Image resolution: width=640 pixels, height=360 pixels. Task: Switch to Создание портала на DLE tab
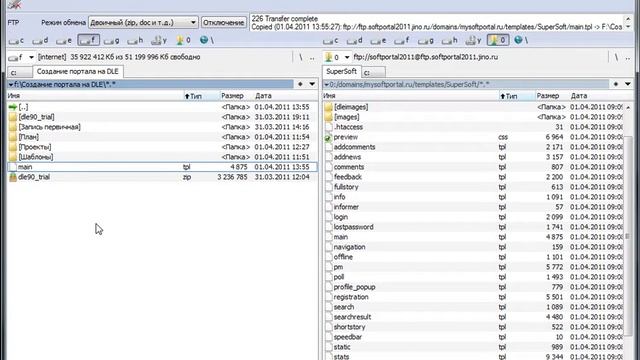pos(78,71)
